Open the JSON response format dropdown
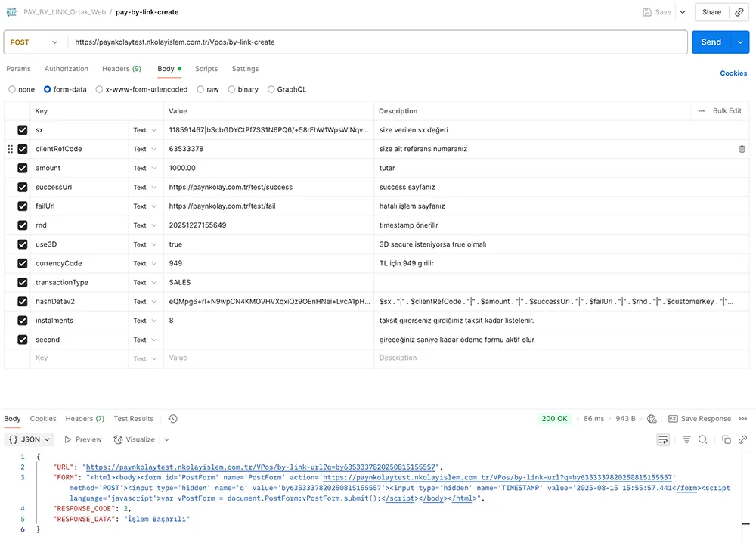This screenshot has height=543, width=756. (30, 439)
